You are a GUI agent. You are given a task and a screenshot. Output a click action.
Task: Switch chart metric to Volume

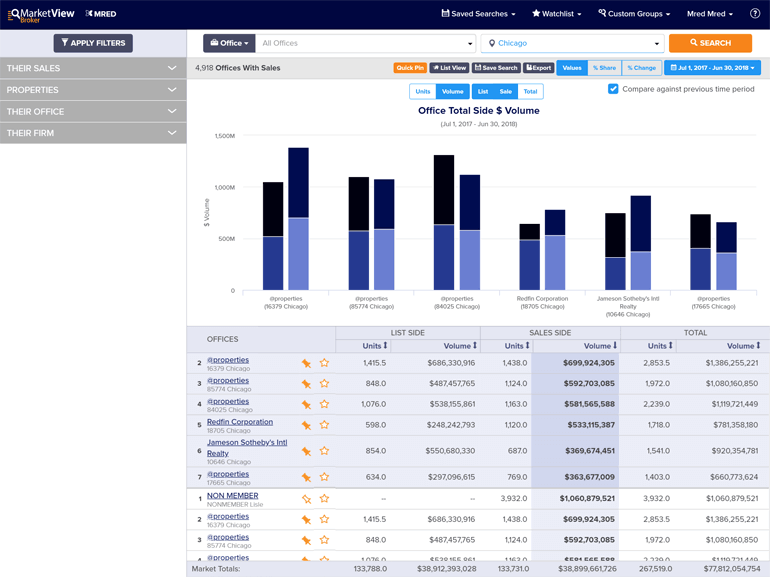pyautogui.click(x=452, y=91)
